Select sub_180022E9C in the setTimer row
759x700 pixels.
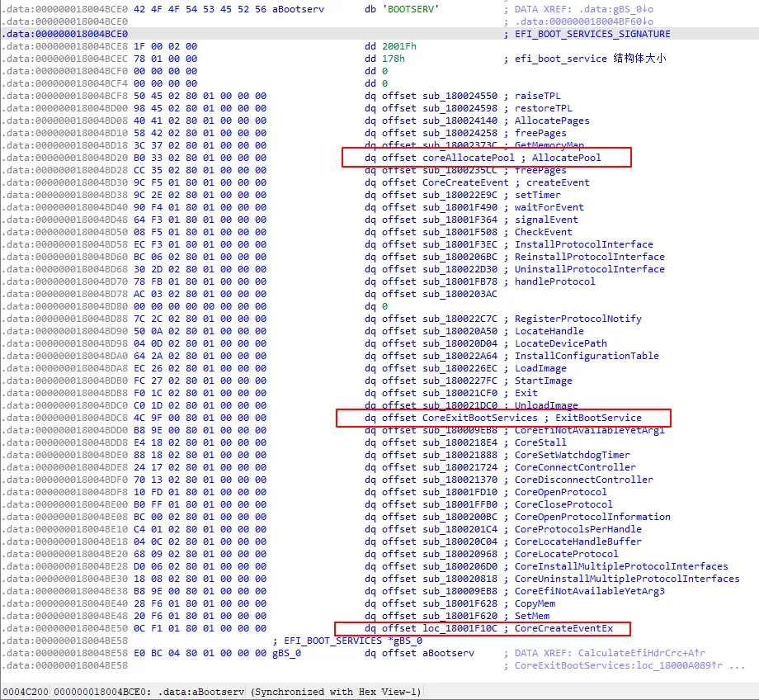point(460,195)
